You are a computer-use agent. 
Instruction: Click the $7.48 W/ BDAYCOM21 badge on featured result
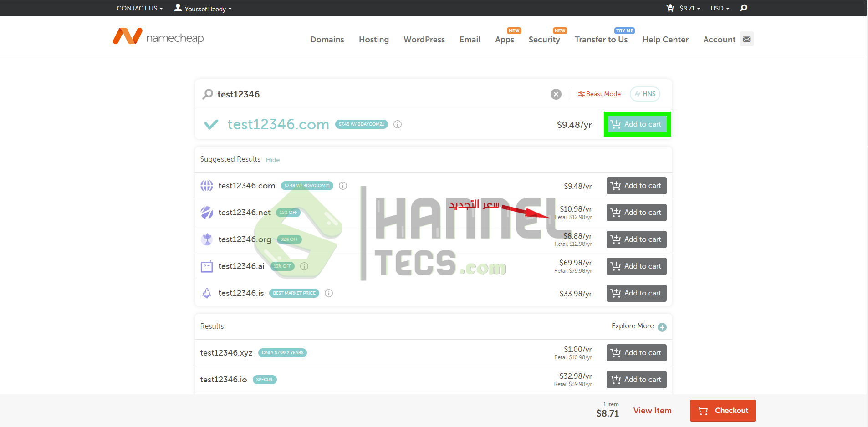point(362,124)
